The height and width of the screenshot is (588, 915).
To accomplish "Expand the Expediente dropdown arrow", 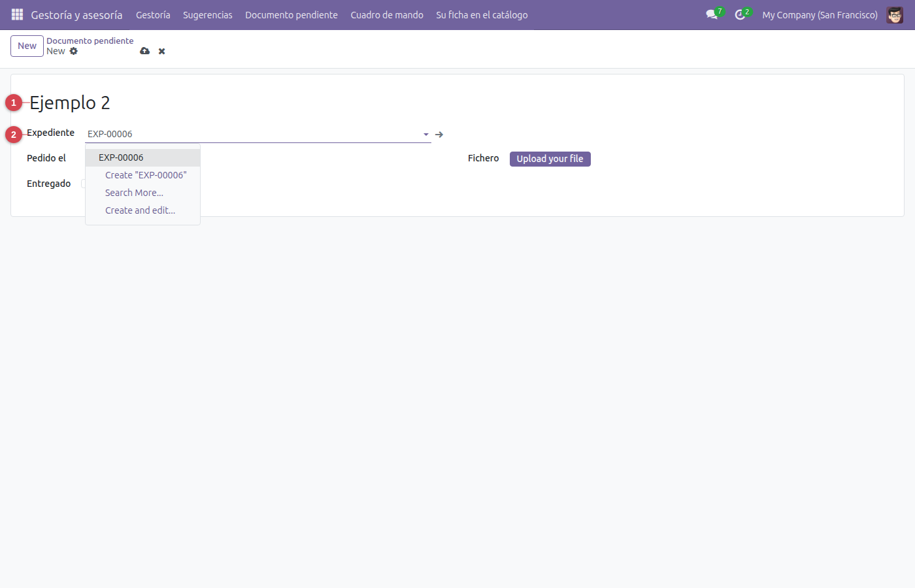I will (426, 135).
